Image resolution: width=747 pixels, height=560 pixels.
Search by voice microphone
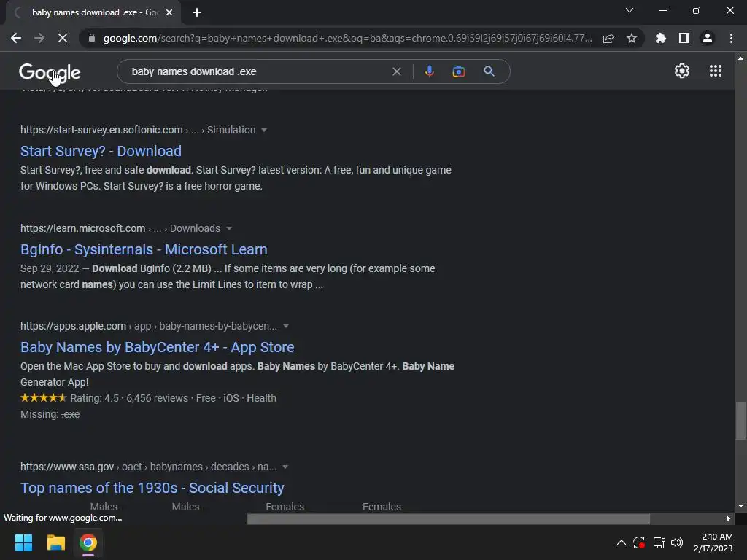coord(429,71)
